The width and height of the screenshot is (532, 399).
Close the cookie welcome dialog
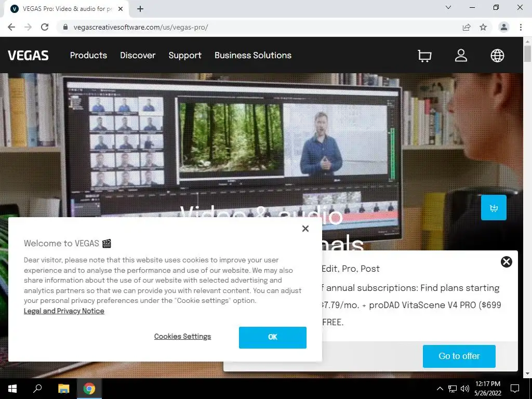(x=305, y=229)
